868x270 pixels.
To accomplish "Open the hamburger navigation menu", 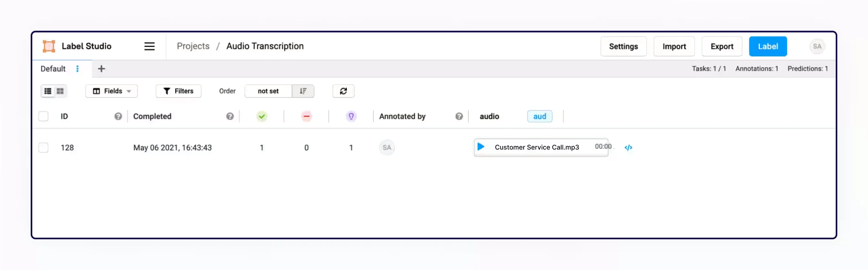I will tap(149, 46).
